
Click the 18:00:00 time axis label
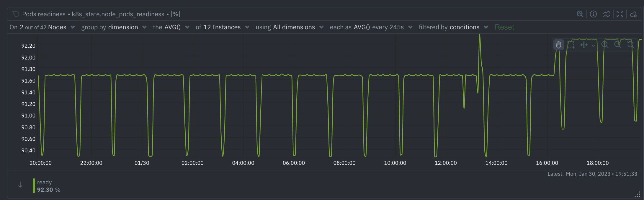click(598, 163)
